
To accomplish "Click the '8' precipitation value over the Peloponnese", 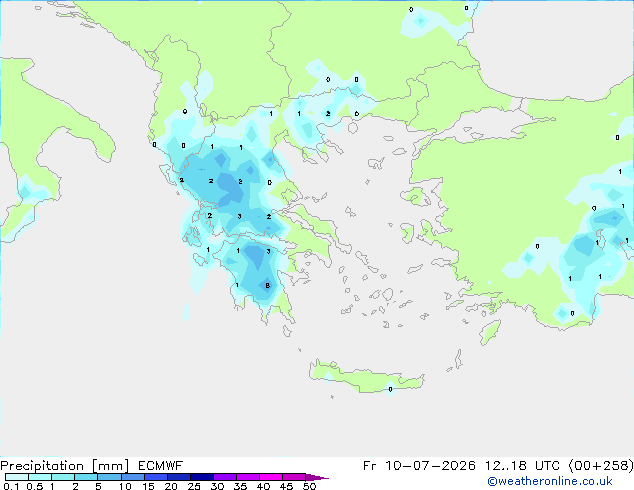I will [267, 286].
